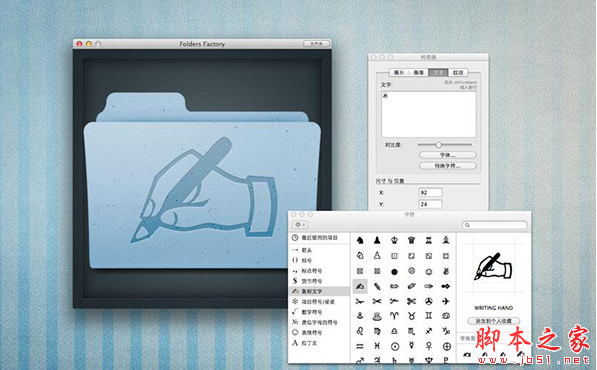
Task: Select the Cancer zodiac glyph
Action: [446, 316]
